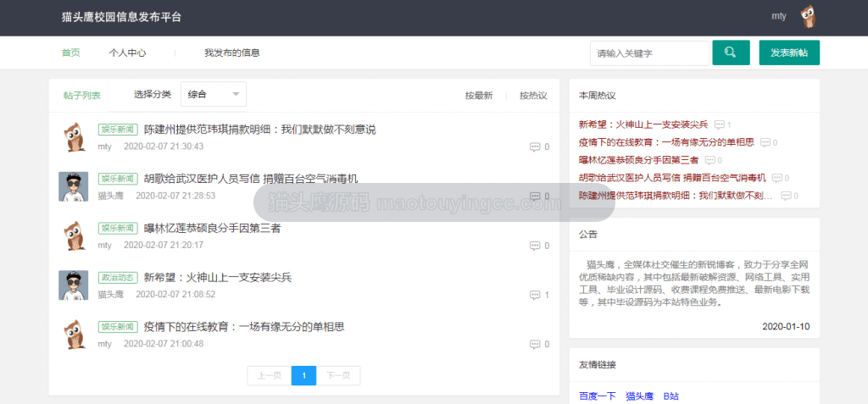Click comment icon beside hot topic 疫情下的在线教育

[x=765, y=142]
